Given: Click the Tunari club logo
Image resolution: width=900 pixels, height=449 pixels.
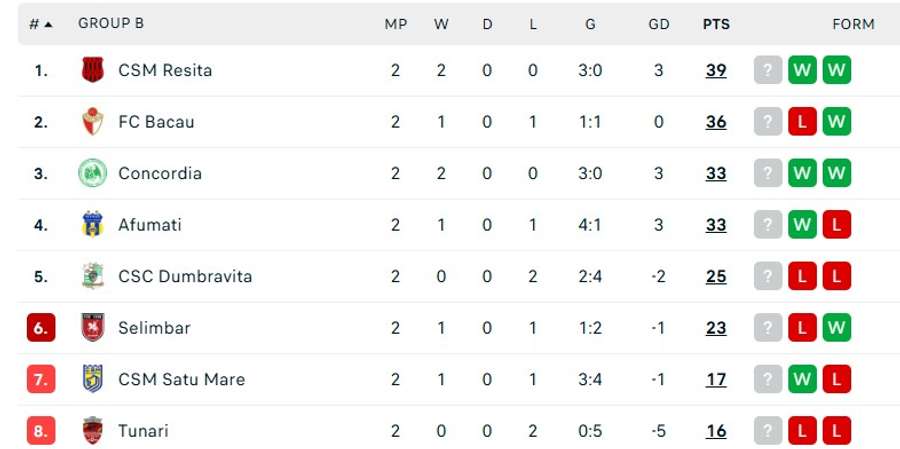Looking at the screenshot, I should (x=92, y=431).
